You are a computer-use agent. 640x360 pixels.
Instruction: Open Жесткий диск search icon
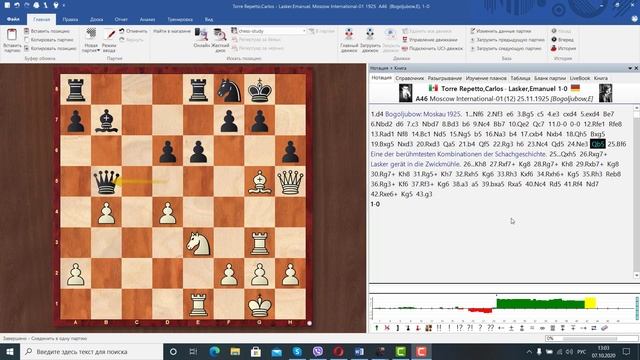220,35
